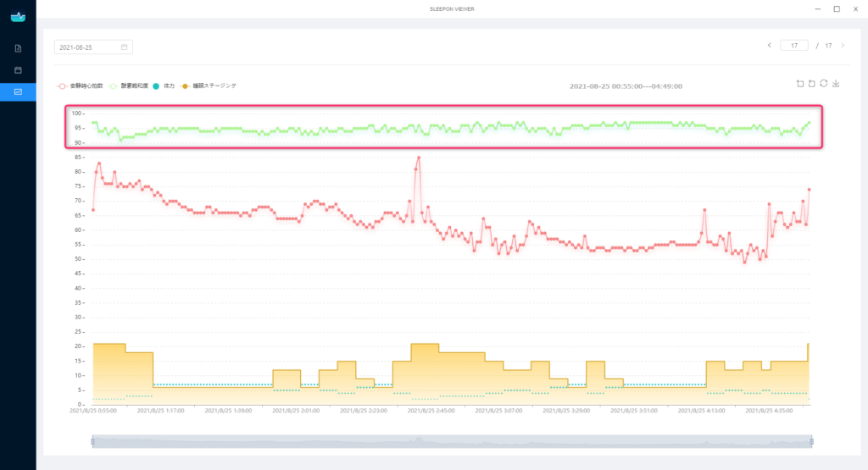Go to the previous page arrow
The height and width of the screenshot is (470, 868).
point(769,46)
